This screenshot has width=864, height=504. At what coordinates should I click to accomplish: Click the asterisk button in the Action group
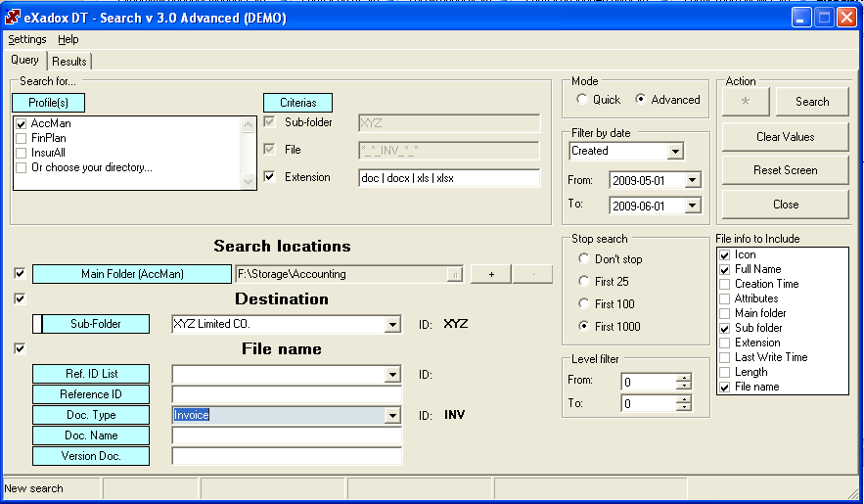pos(747,102)
